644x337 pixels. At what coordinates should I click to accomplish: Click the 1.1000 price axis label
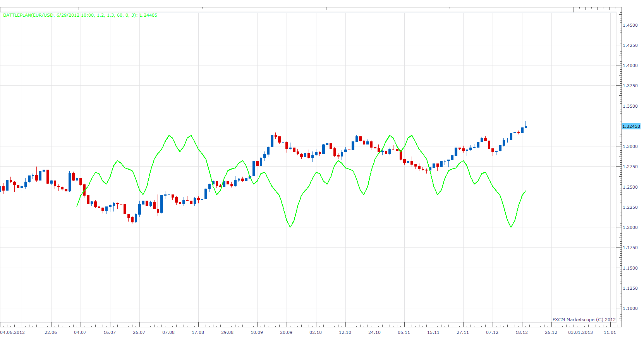tap(630, 308)
